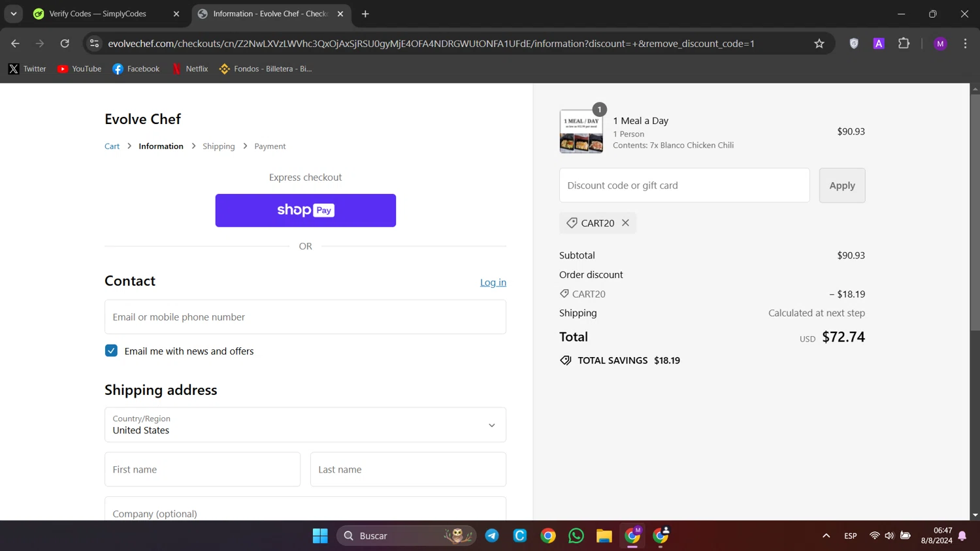
Task: Open the YouTube bookmark
Action: 79,69
